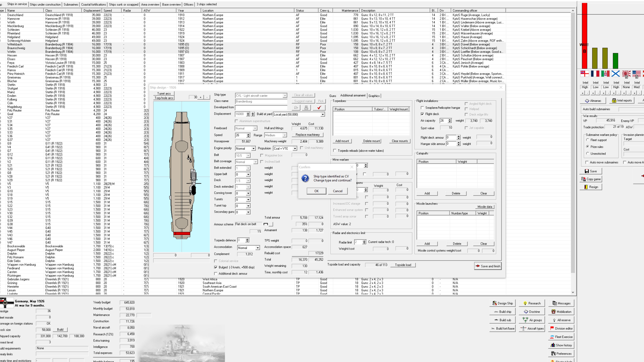Open the Aircraft types list
This screenshot has width=644, height=362.
click(532, 328)
